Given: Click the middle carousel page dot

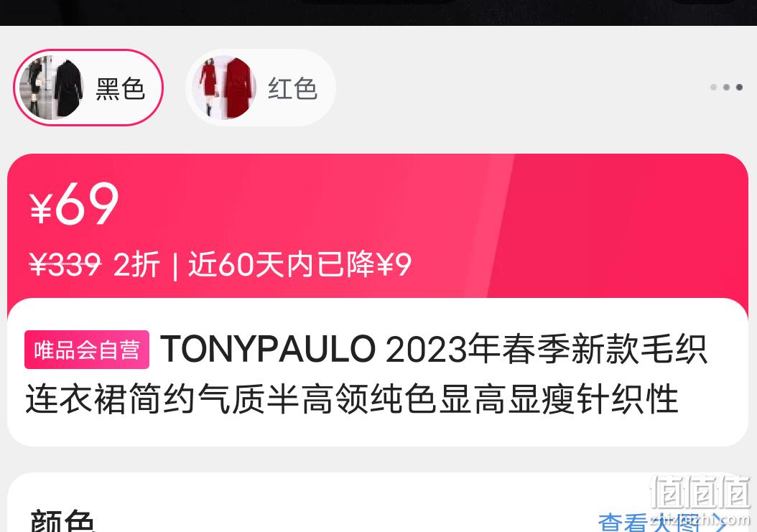Looking at the screenshot, I should [x=726, y=88].
